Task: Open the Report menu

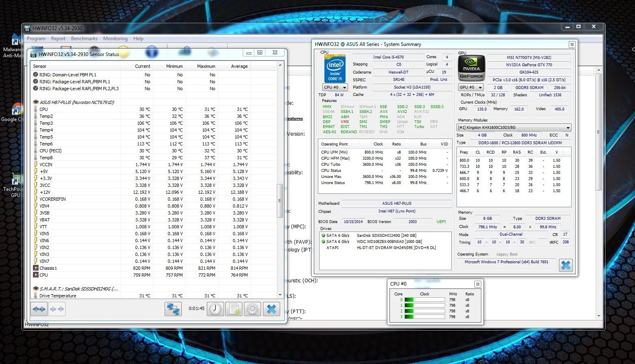Action: 58,39
